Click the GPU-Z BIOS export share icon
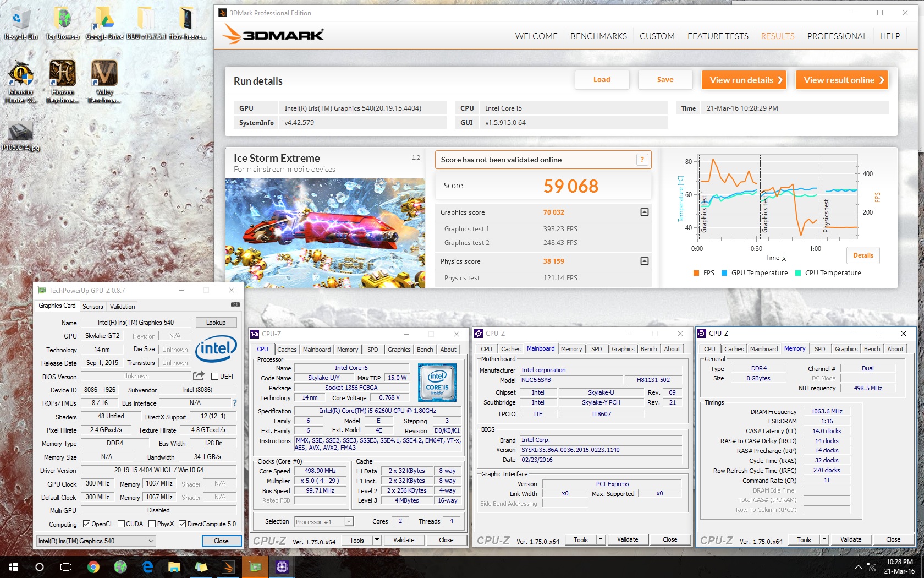Image resolution: width=924 pixels, height=578 pixels. click(199, 376)
